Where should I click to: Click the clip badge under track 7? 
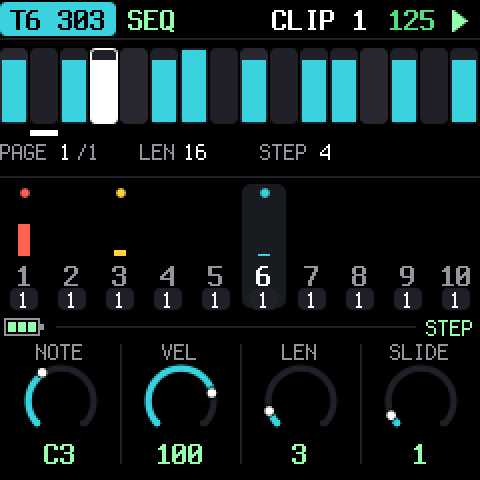click(x=312, y=300)
